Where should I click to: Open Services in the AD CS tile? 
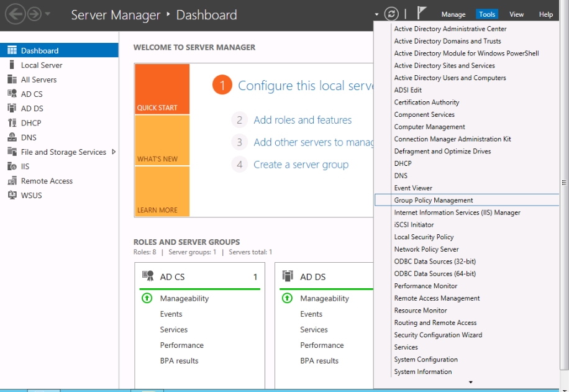pyautogui.click(x=174, y=330)
